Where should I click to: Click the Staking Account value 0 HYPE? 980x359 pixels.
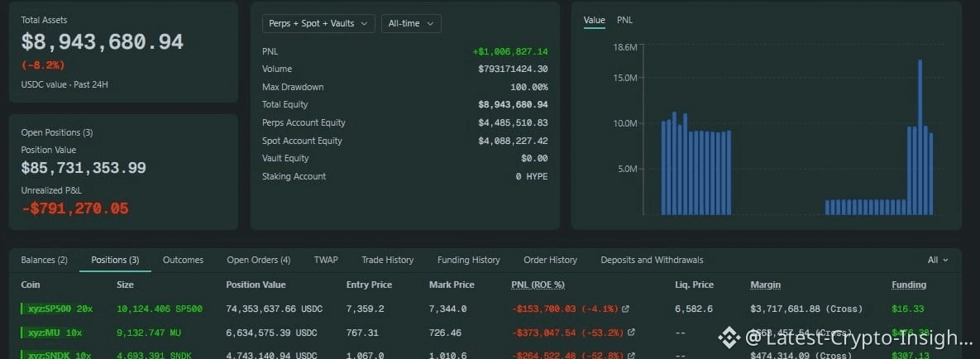[531, 176]
